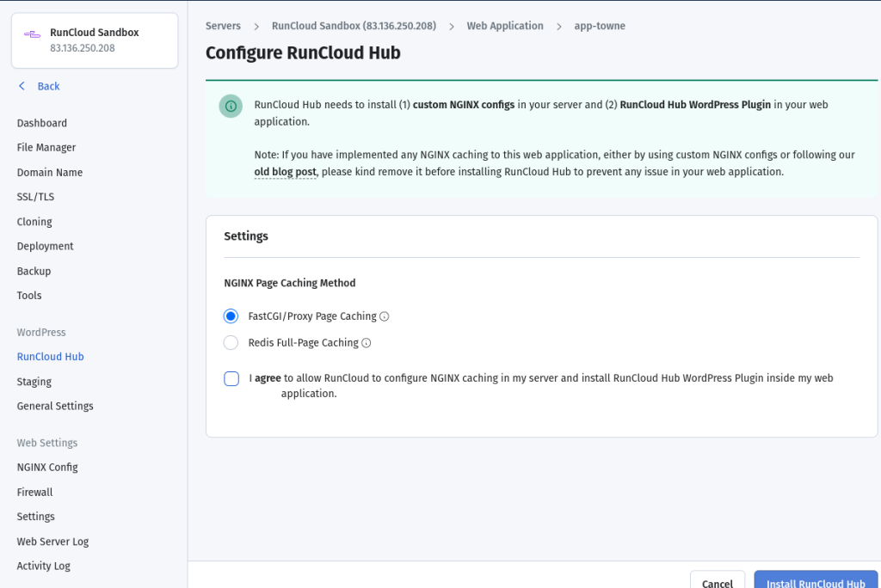The width and height of the screenshot is (881, 588).
Task: Click the Back arrow chevron icon
Action: pos(22,86)
